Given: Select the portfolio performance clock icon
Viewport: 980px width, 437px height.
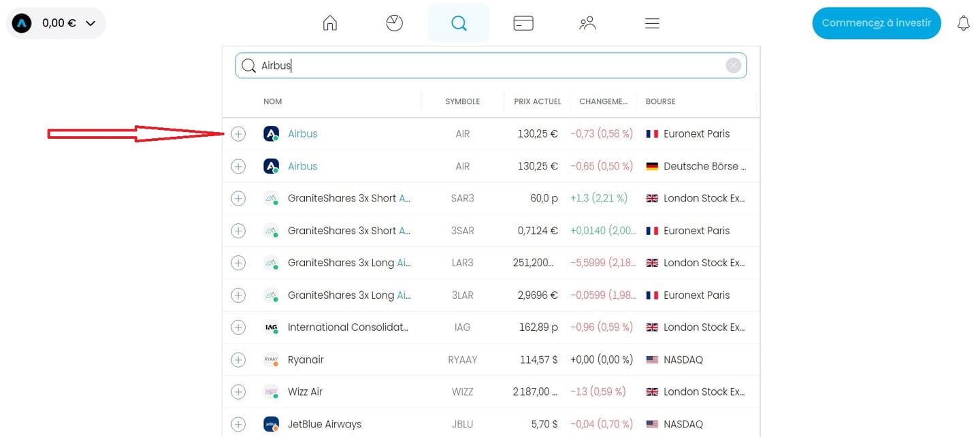Looking at the screenshot, I should pos(394,22).
